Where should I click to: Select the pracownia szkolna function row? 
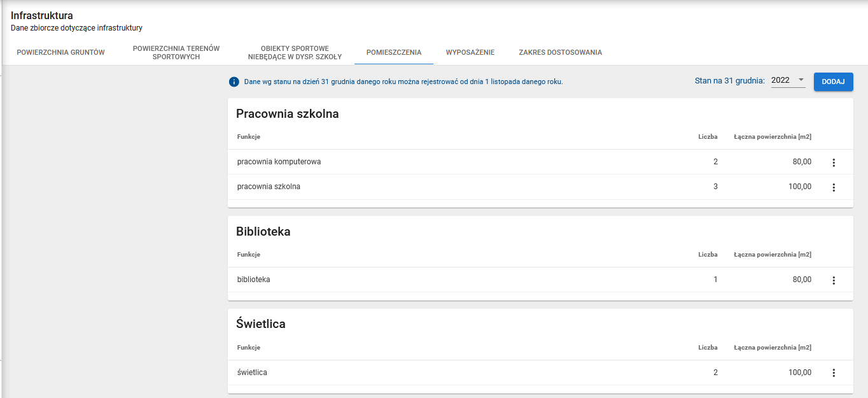coord(269,187)
